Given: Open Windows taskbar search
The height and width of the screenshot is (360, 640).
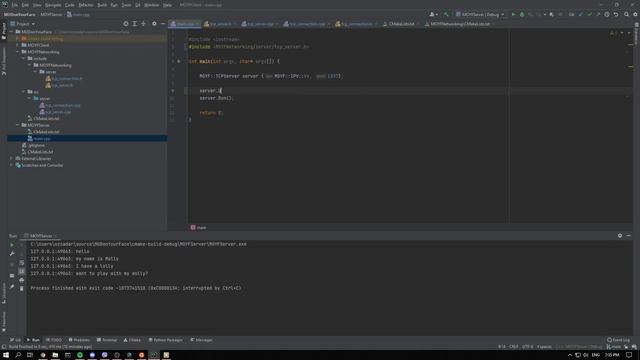Looking at the screenshot, I should (x=18, y=355).
